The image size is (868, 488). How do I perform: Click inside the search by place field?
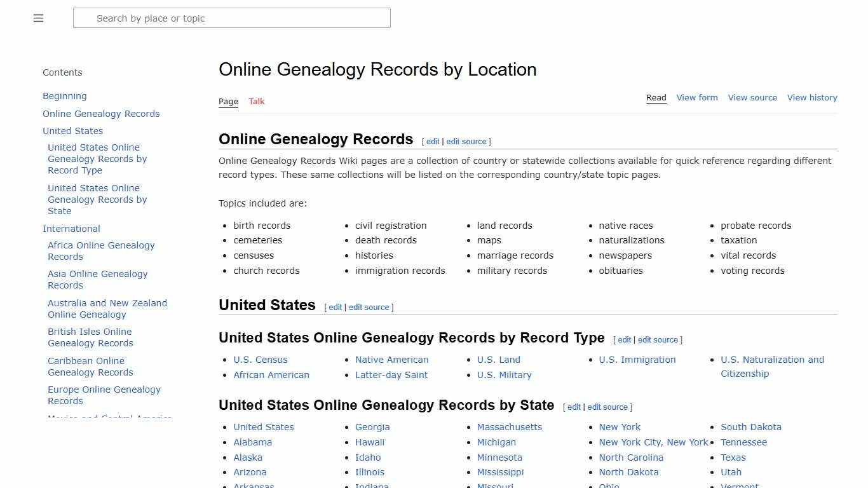pyautogui.click(x=232, y=18)
